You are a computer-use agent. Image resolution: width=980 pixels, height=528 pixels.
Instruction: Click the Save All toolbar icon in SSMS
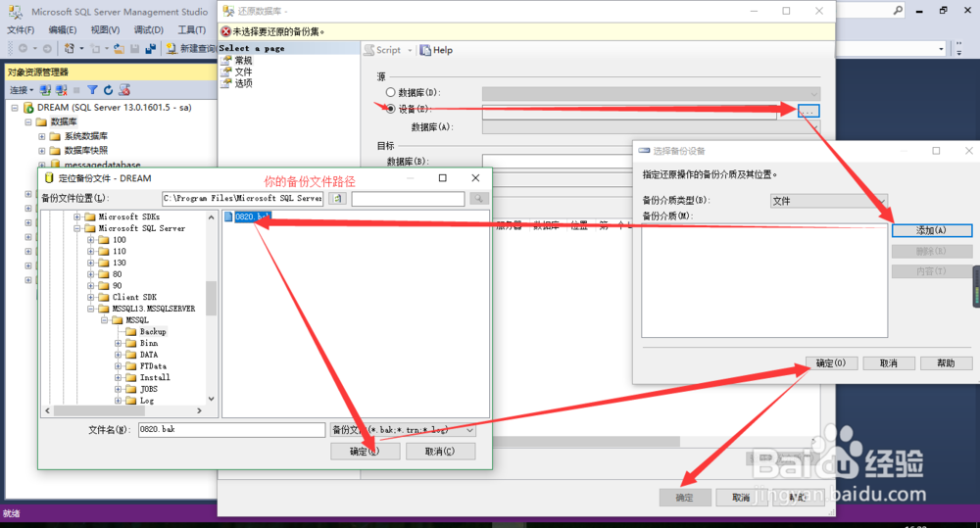pos(151,49)
